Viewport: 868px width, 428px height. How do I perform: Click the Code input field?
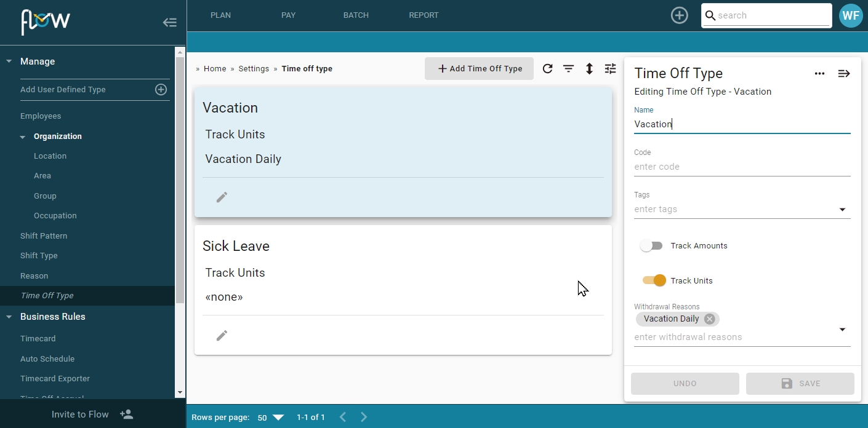[x=742, y=167]
